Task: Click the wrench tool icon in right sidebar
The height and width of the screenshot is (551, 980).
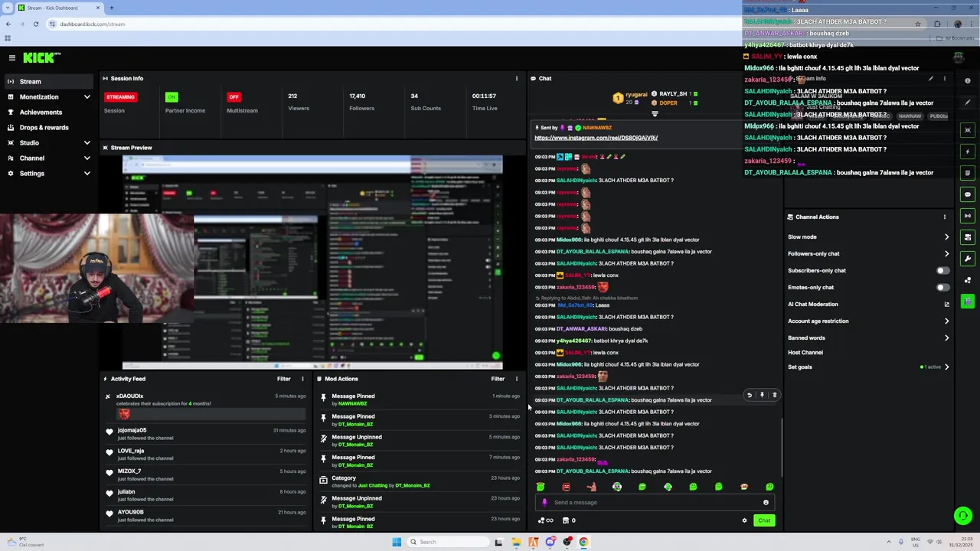Action: (x=968, y=259)
